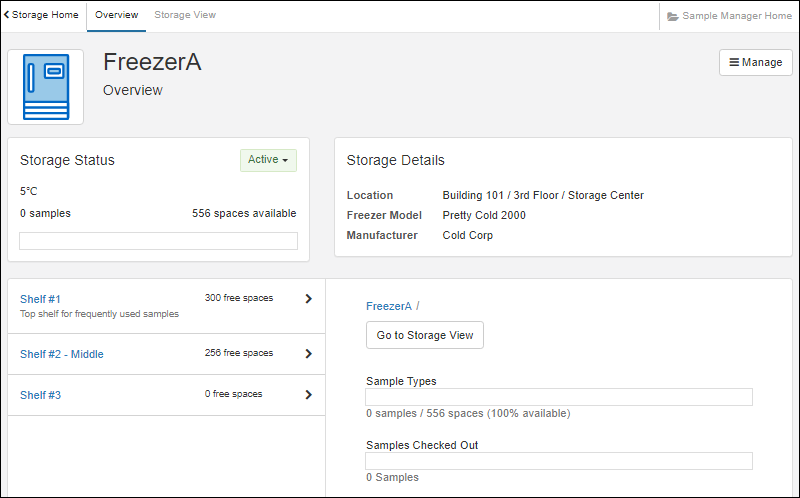This screenshot has height=498, width=800.
Task: Click Go to Storage View button
Action: click(x=424, y=335)
